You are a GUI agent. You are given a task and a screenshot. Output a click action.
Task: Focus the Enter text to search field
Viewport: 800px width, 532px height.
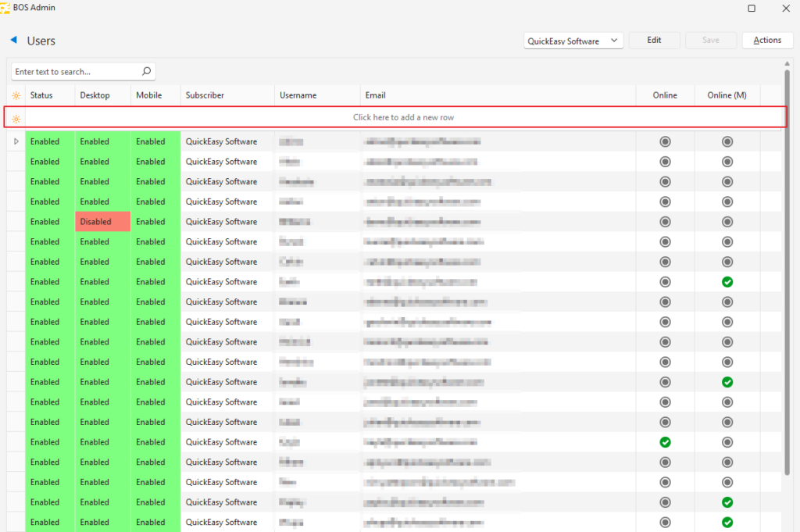coord(76,72)
